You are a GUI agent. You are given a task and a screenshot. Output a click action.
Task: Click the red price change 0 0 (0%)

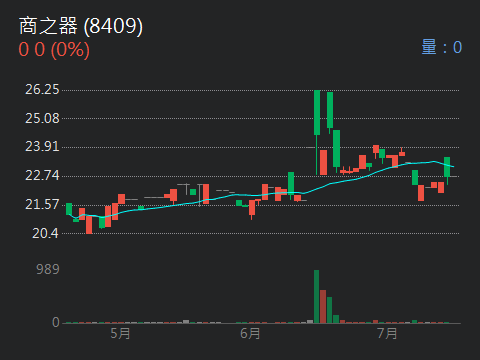54,50
